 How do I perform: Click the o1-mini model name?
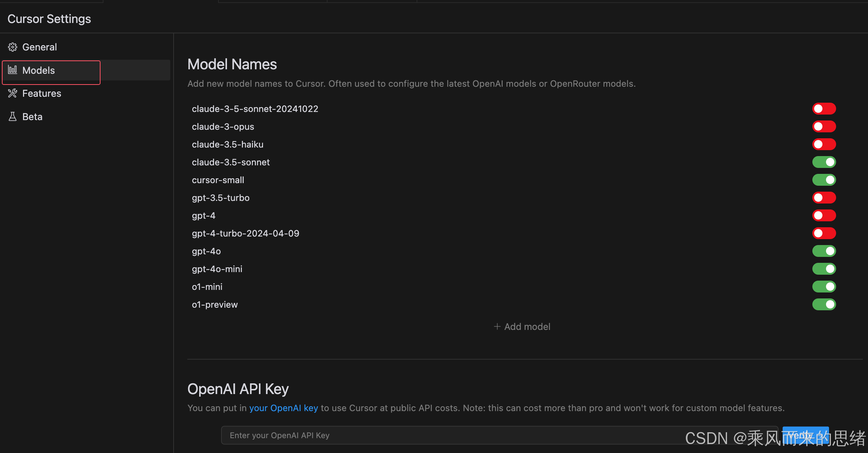pos(207,287)
